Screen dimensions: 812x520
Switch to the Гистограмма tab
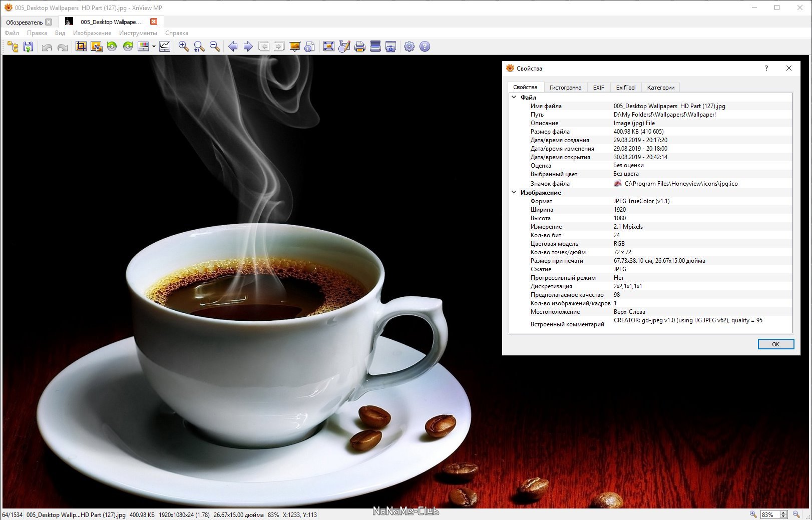(x=565, y=88)
